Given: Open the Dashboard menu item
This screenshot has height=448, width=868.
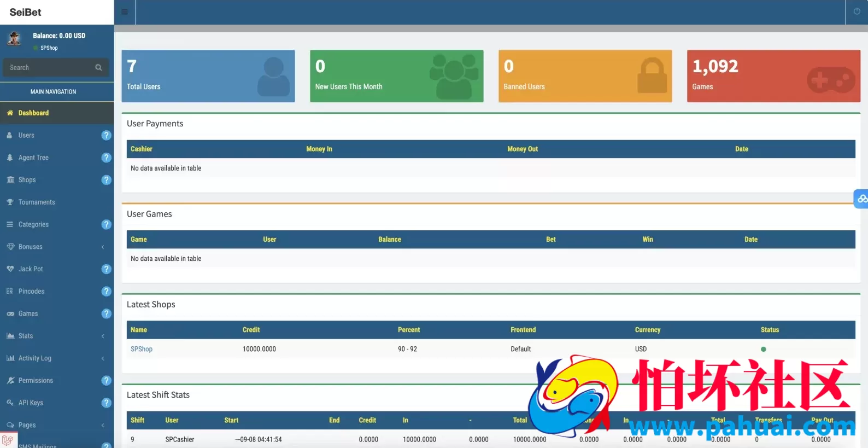Looking at the screenshot, I should point(57,113).
